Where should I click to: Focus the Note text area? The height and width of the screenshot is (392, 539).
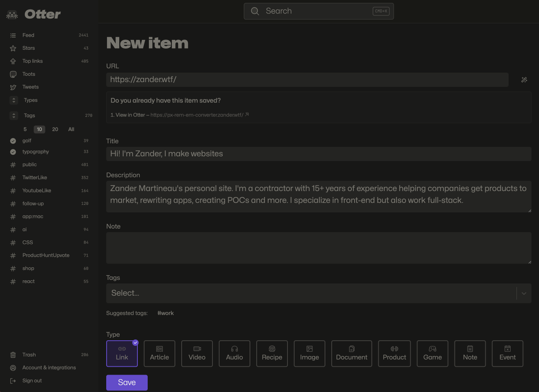[x=319, y=248]
